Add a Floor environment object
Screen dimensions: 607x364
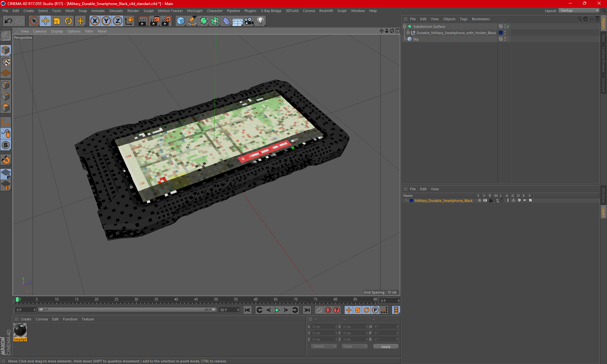coord(238,21)
